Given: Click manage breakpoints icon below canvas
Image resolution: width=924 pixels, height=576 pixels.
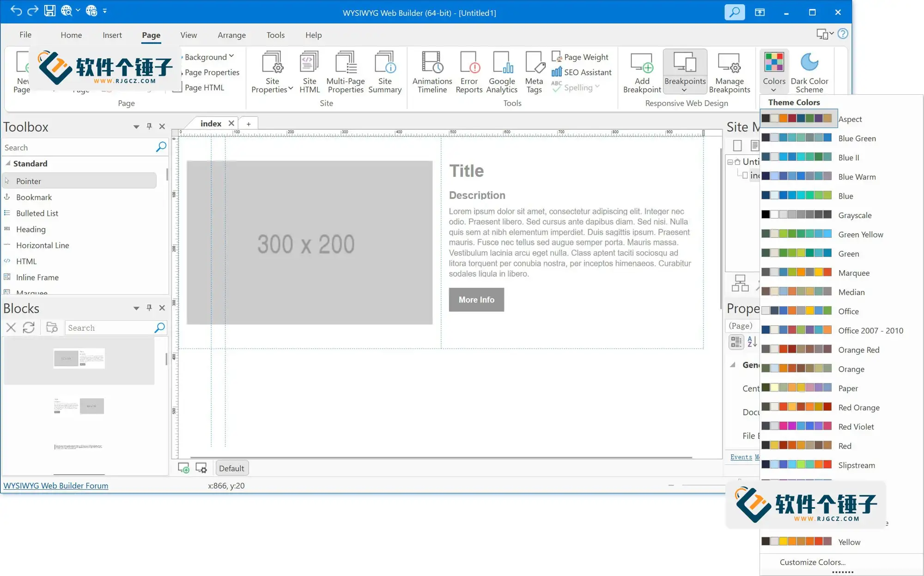Looking at the screenshot, I should pos(201,468).
